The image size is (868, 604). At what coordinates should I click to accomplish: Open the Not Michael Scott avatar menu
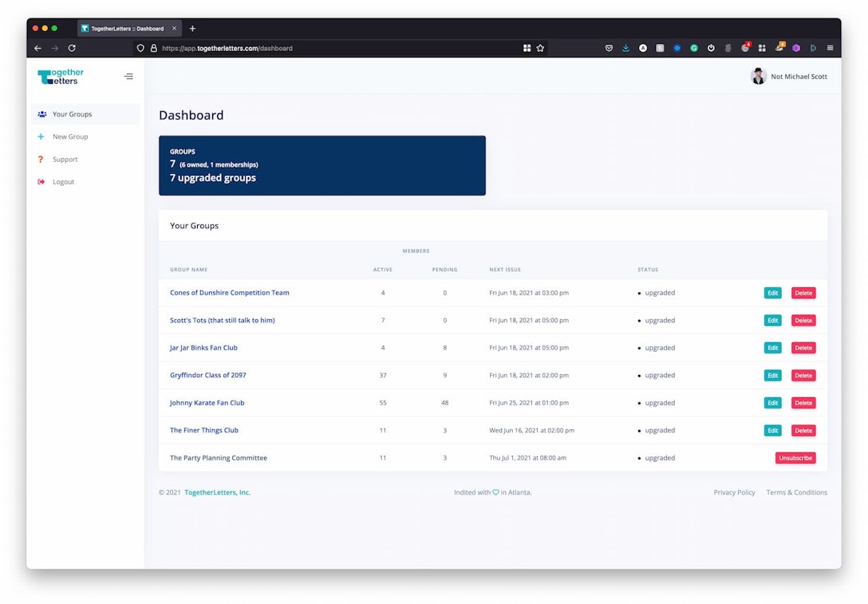click(x=759, y=77)
